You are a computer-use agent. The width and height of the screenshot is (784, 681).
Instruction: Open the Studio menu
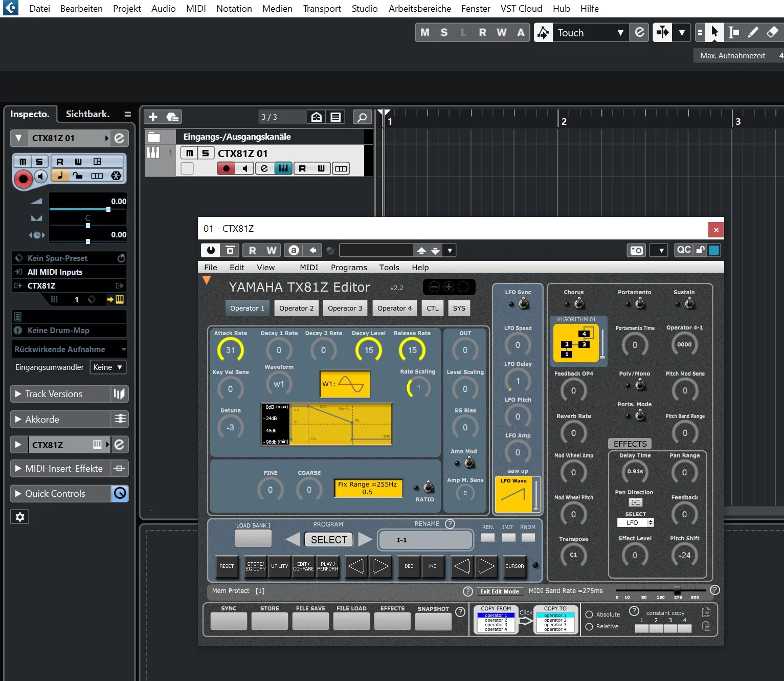(x=365, y=9)
